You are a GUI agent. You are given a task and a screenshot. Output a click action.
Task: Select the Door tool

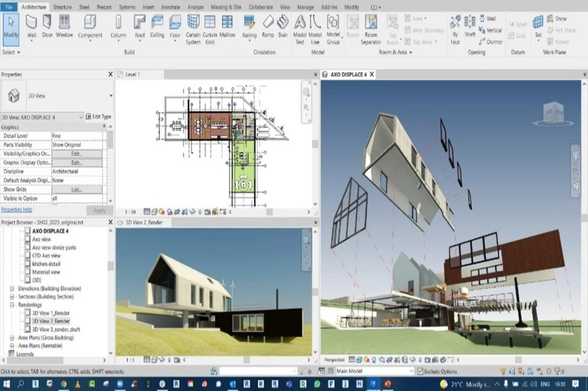tap(47, 29)
